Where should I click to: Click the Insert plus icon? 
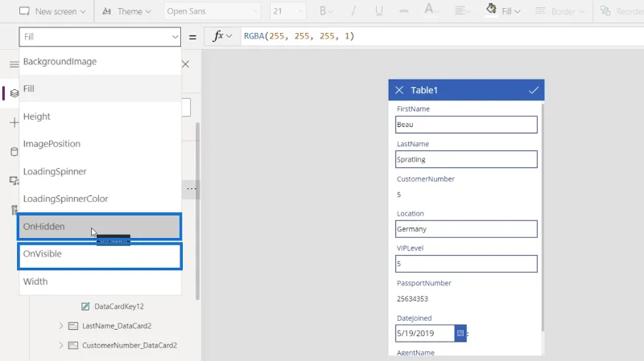pyautogui.click(x=14, y=122)
